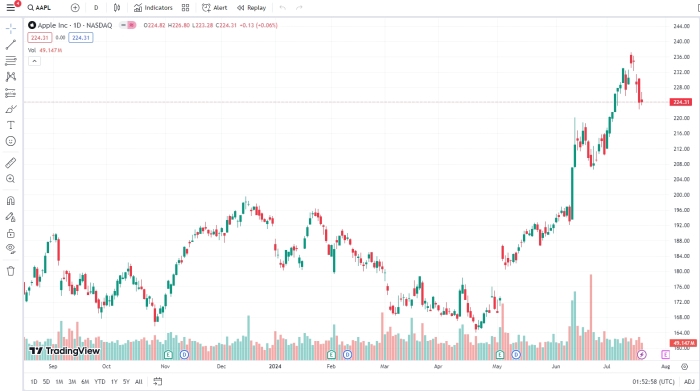This screenshot has width=700, height=391.
Task: Select the ruler measure tool
Action: click(11, 163)
